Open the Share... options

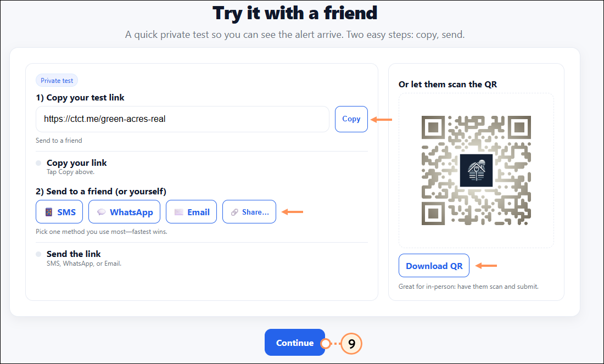coord(249,212)
